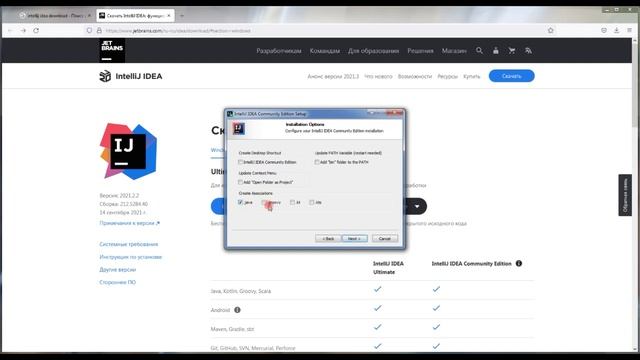Click the language selector icon in header

click(528, 51)
